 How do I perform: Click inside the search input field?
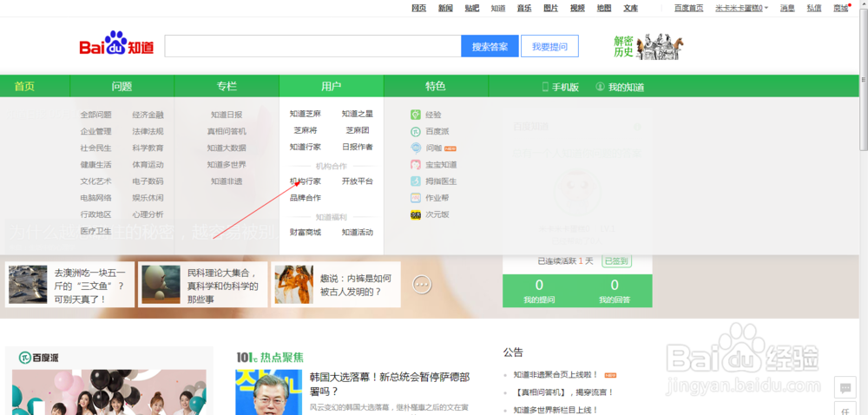pos(312,47)
